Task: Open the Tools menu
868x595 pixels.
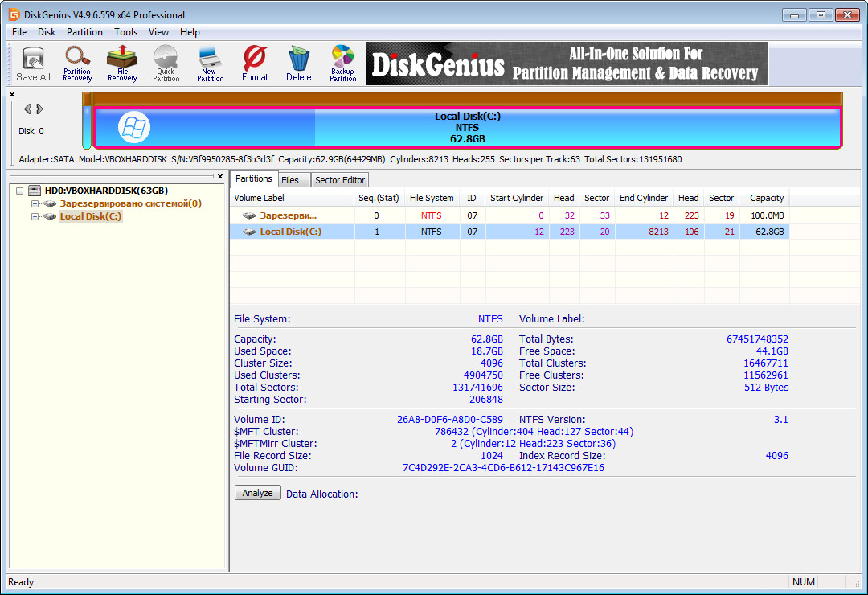Action: pyautogui.click(x=125, y=32)
